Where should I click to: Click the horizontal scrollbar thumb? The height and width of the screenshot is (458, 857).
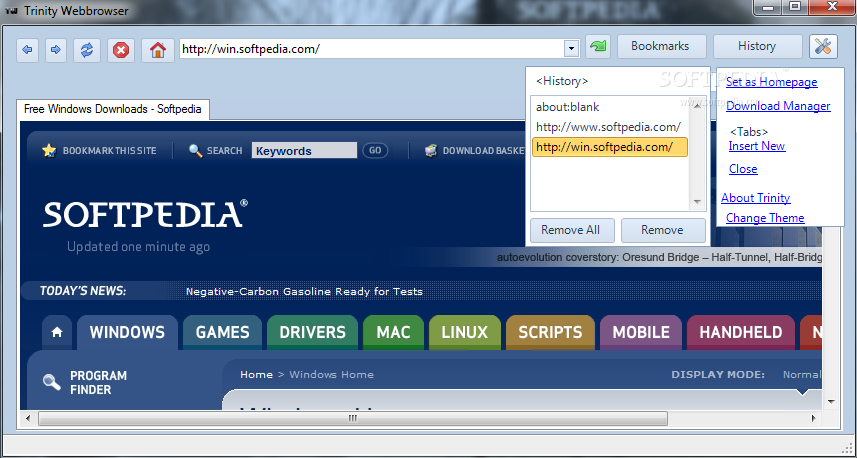353,419
